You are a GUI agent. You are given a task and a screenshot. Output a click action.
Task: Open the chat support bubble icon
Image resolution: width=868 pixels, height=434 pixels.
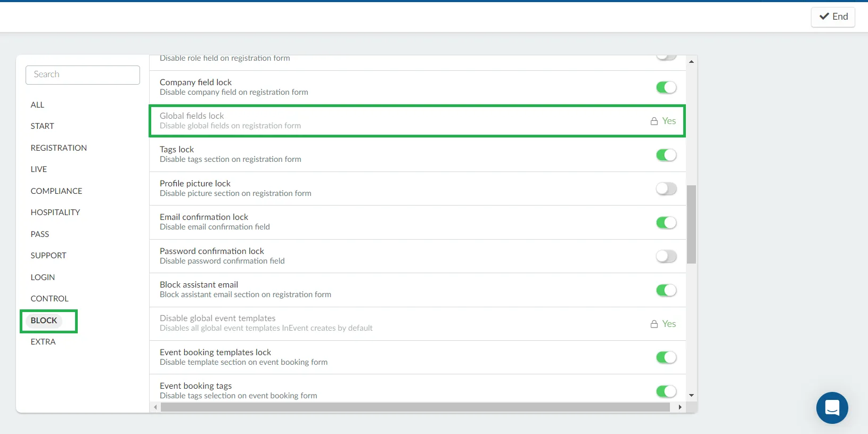(832, 408)
